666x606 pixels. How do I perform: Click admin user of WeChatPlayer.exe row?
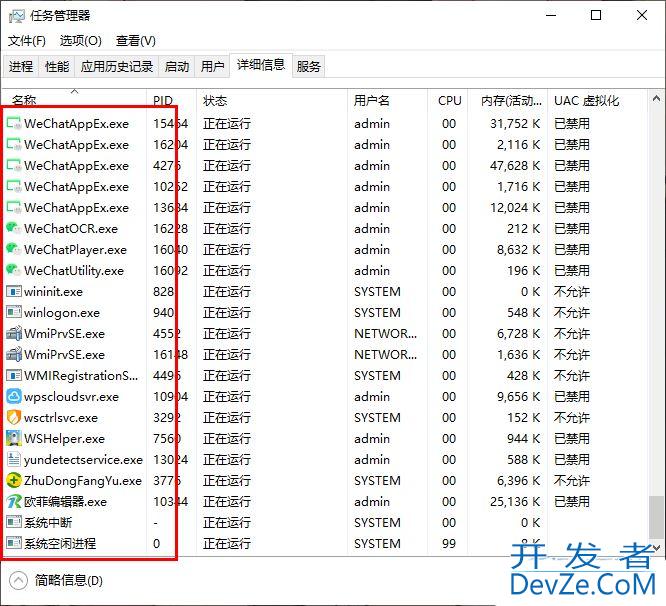(372, 250)
